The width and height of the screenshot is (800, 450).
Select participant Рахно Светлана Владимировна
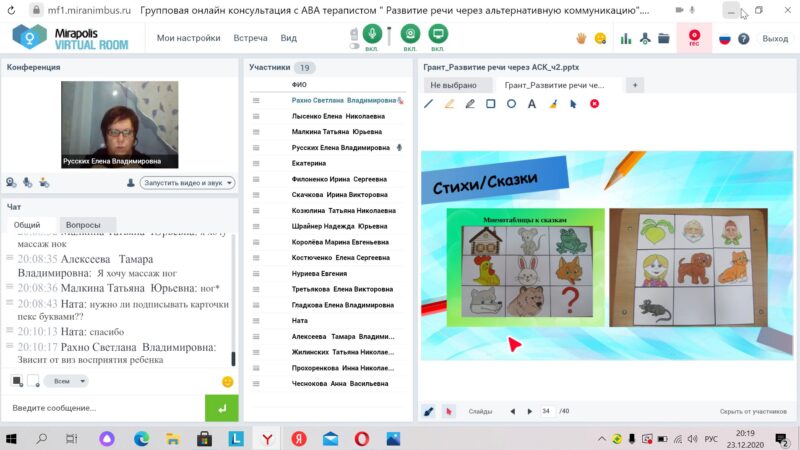[x=343, y=101]
